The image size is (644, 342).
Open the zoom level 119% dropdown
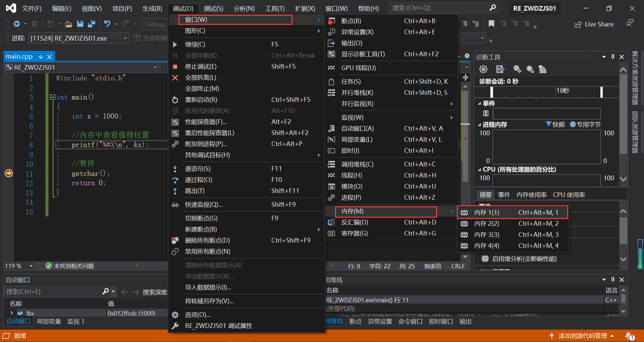31,266
